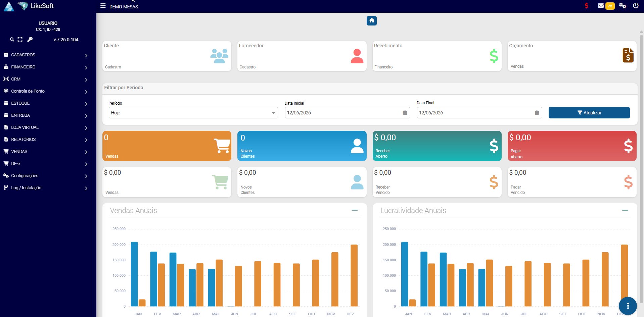
Task: Open the DF-e sidebar menu
Action: [x=48, y=164]
